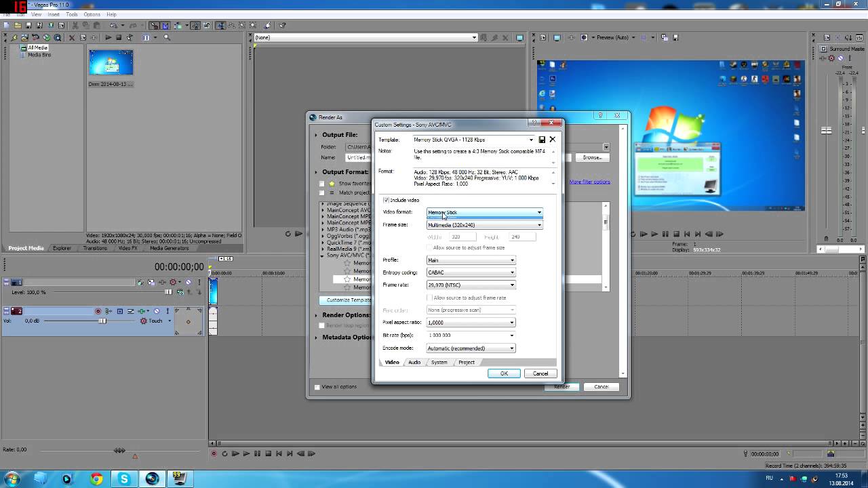
Task: Toggle Allow source to adjust frame rate
Action: 429,298
